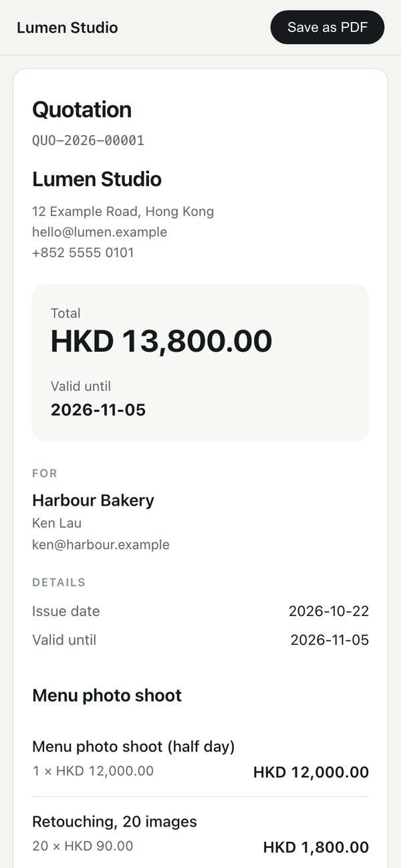Image resolution: width=401 pixels, height=868 pixels.
Task: Click the HKD 13,800.00 total amount
Action: 162,341
